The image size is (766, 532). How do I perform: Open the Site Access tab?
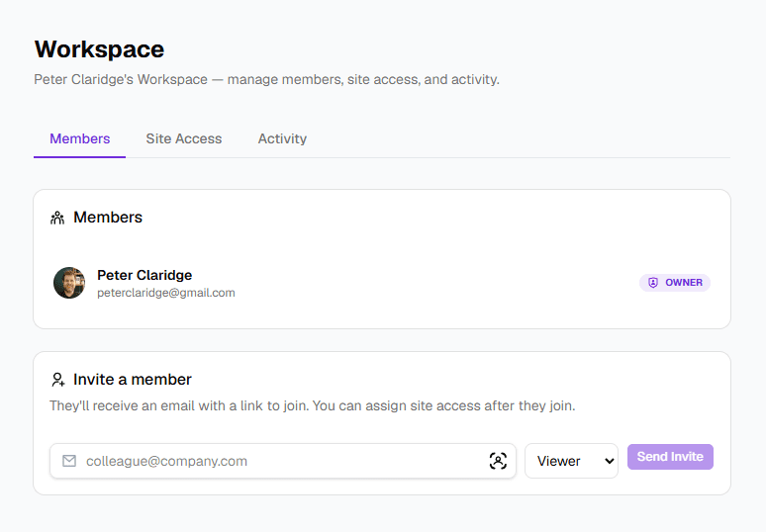[x=184, y=139]
